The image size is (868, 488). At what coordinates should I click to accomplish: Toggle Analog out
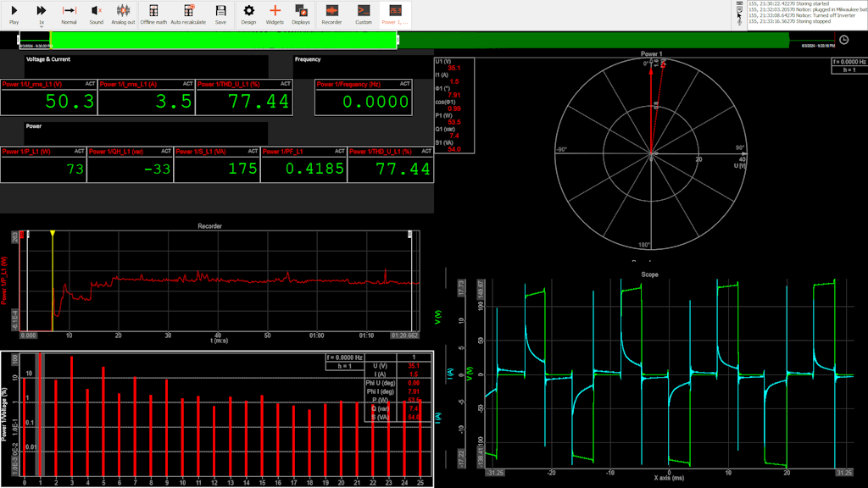123,14
